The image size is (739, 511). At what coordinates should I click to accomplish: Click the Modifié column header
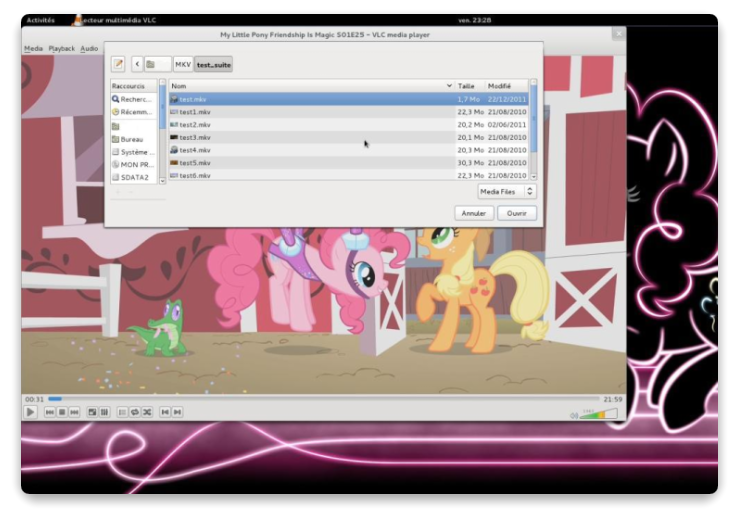(507, 86)
